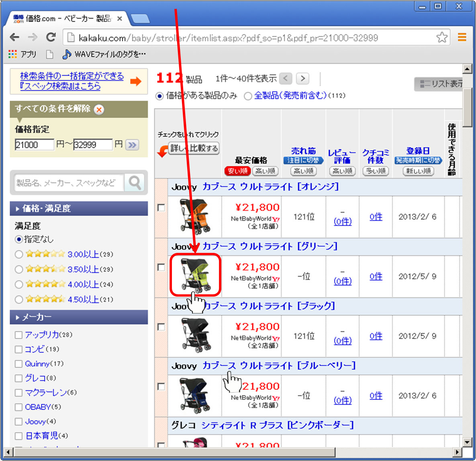
Task: Select the 価格.com ベビーカー browser tab
Action: 68,18
